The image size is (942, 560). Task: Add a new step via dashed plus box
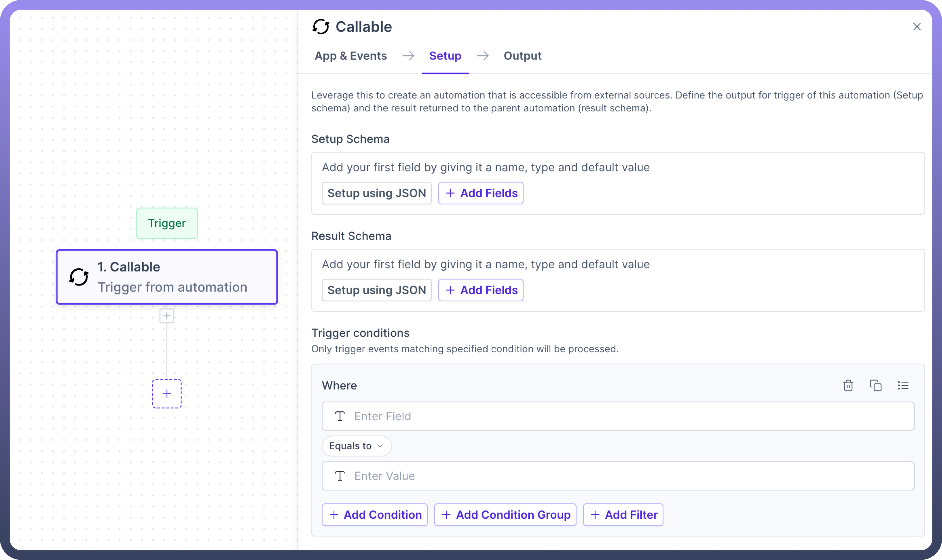(x=167, y=394)
